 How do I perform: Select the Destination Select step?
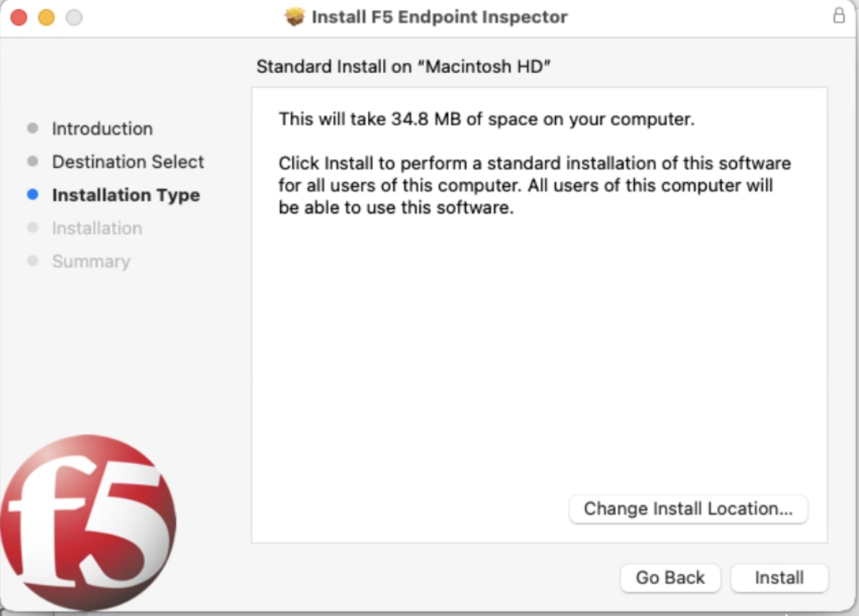tap(128, 161)
